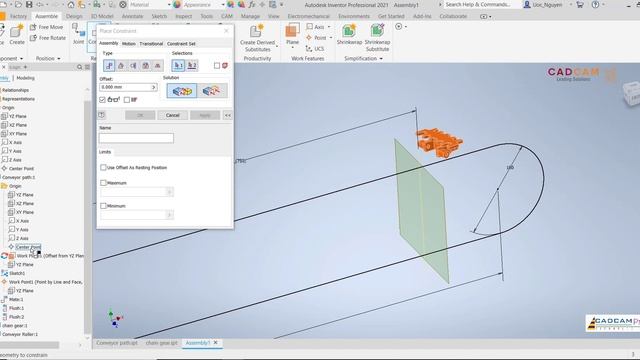Choose the Mate solution icon
Screen dimensions: 640x360
[182, 91]
